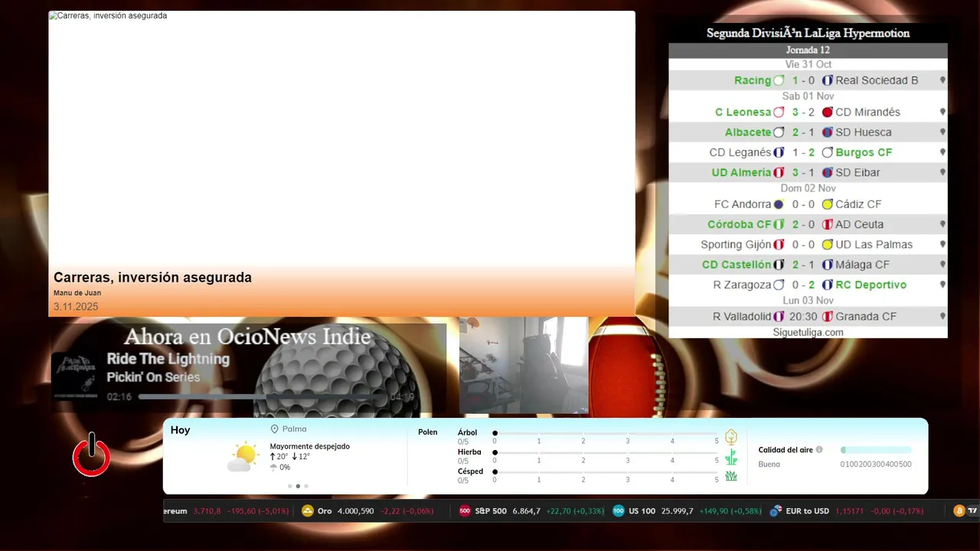Click the Málaga CF team name
980x551 pixels.
tap(862, 265)
